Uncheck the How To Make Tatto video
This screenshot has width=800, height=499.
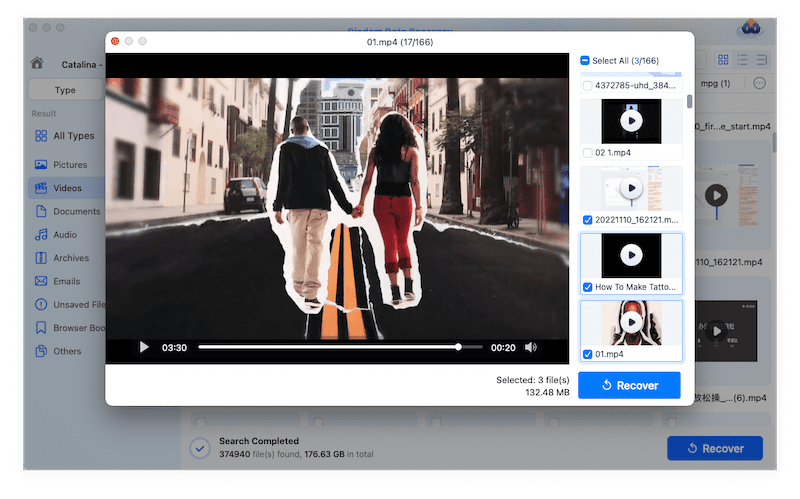(587, 287)
